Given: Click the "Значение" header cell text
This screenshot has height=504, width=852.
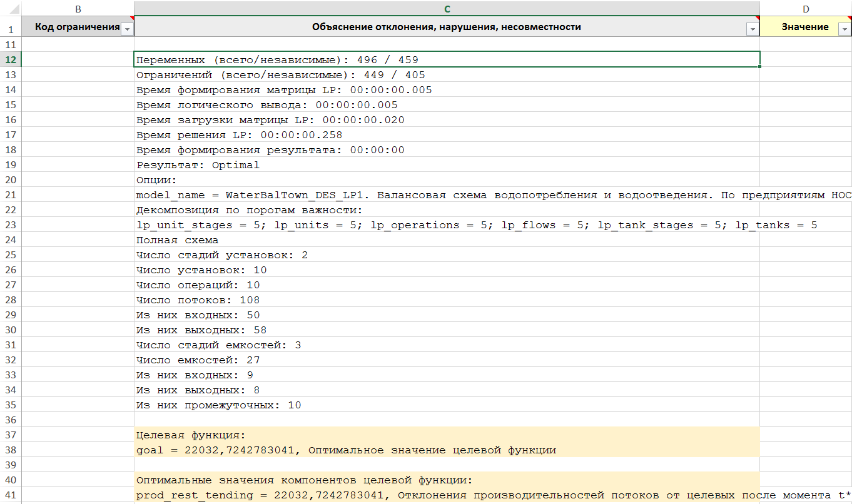Looking at the screenshot, I should (804, 27).
